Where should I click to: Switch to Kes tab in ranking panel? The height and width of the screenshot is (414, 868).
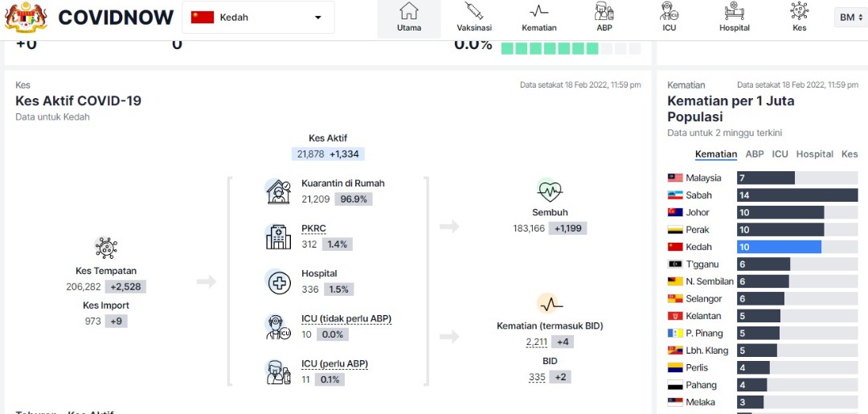coord(850,154)
